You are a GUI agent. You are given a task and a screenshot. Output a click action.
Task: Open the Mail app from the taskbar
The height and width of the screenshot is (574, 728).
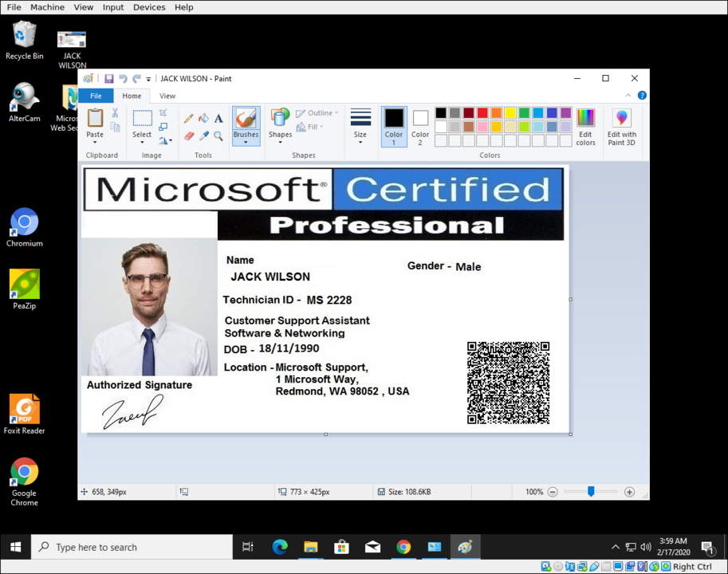tap(372, 547)
